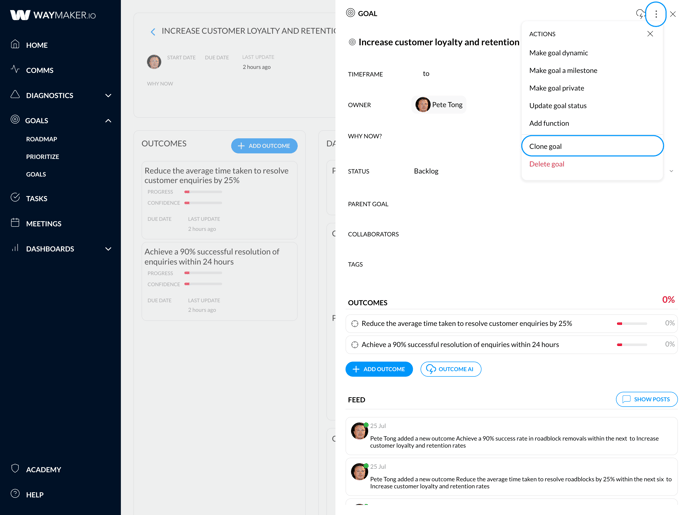
Task: Open Home via its house icon
Action: tap(15, 44)
